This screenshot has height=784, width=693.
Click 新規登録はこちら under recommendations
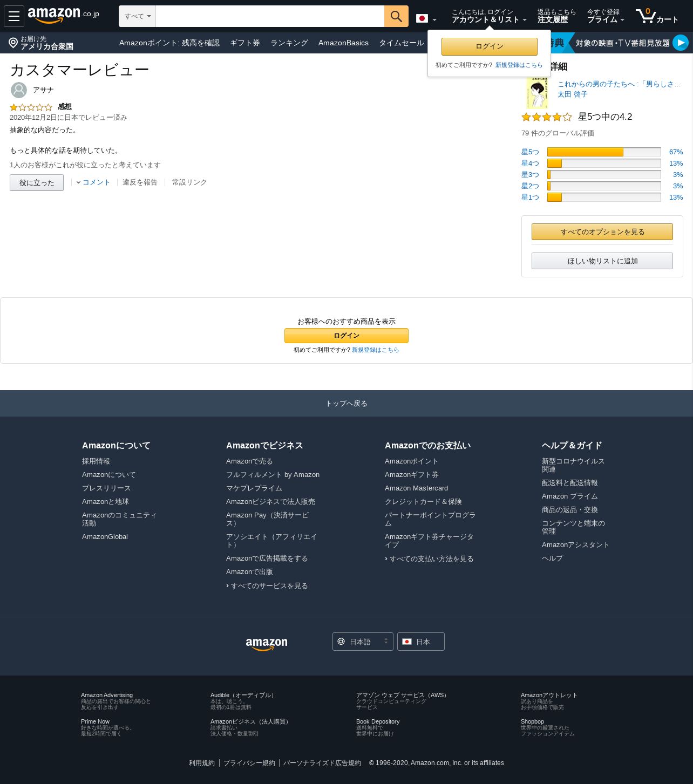[376, 350]
